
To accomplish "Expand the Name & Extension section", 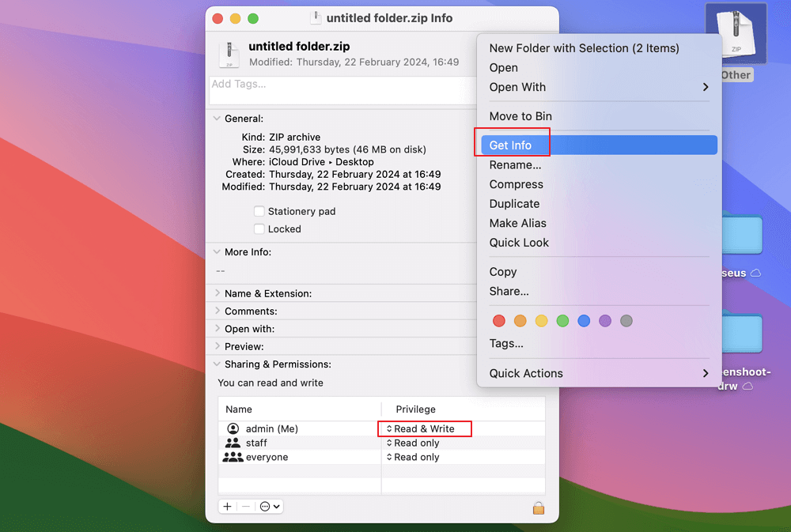I will pos(217,293).
